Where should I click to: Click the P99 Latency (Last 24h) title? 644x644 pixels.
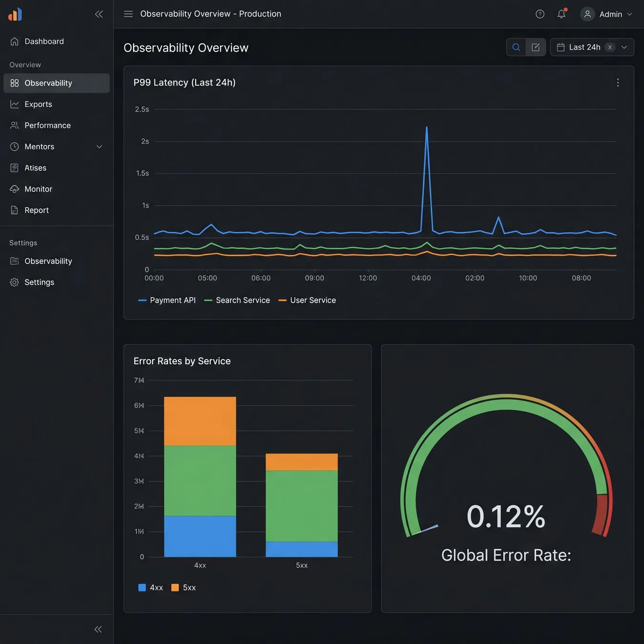coord(185,83)
